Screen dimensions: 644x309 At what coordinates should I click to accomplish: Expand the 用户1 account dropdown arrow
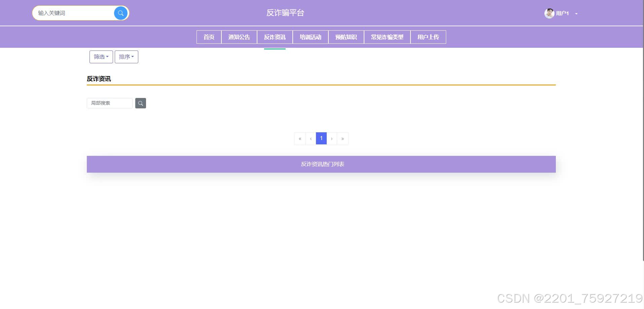pos(576,14)
